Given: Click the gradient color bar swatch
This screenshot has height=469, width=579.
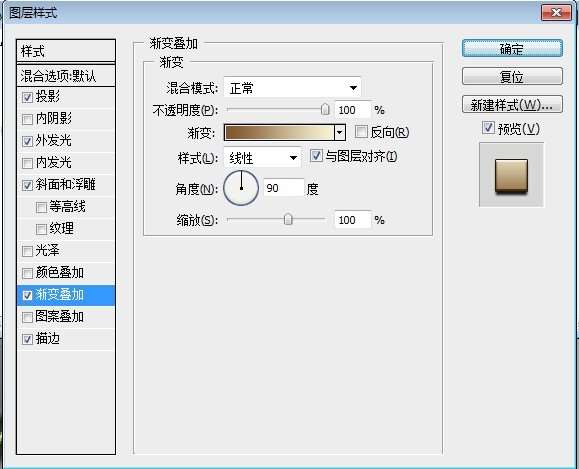Looking at the screenshot, I should 279,132.
